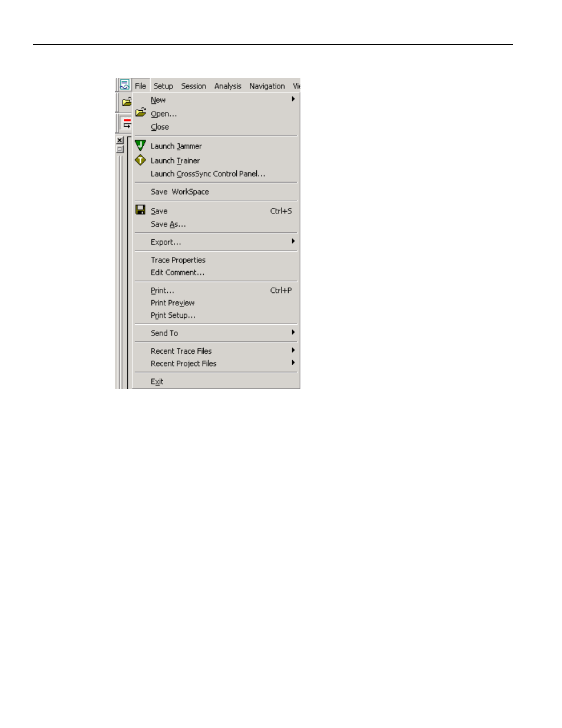Click the Launch Trainer yellow diamond icon
This screenshot has width=562, height=728.
coord(140,160)
